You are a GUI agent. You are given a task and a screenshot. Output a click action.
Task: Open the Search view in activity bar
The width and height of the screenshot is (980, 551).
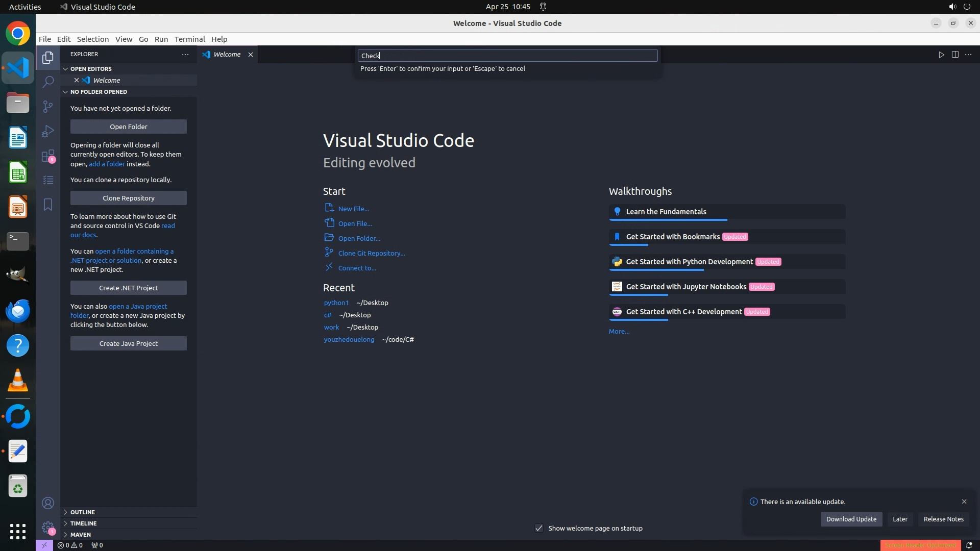coord(48,82)
